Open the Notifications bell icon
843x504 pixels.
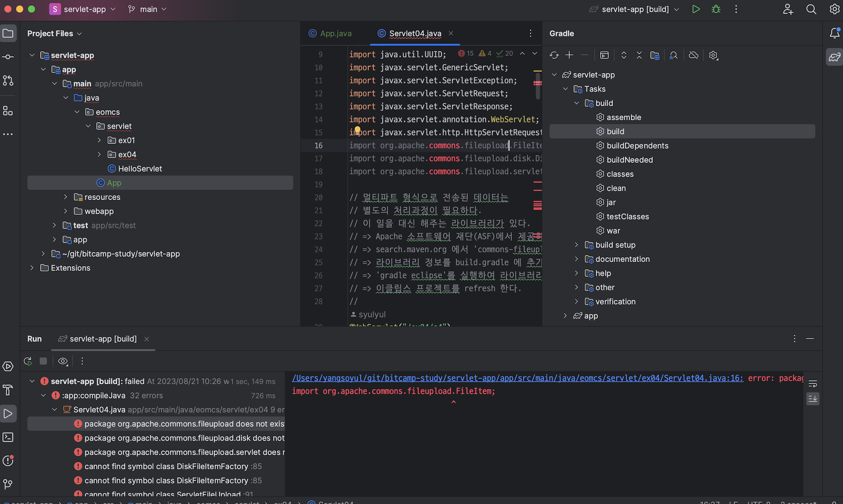pyautogui.click(x=834, y=33)
